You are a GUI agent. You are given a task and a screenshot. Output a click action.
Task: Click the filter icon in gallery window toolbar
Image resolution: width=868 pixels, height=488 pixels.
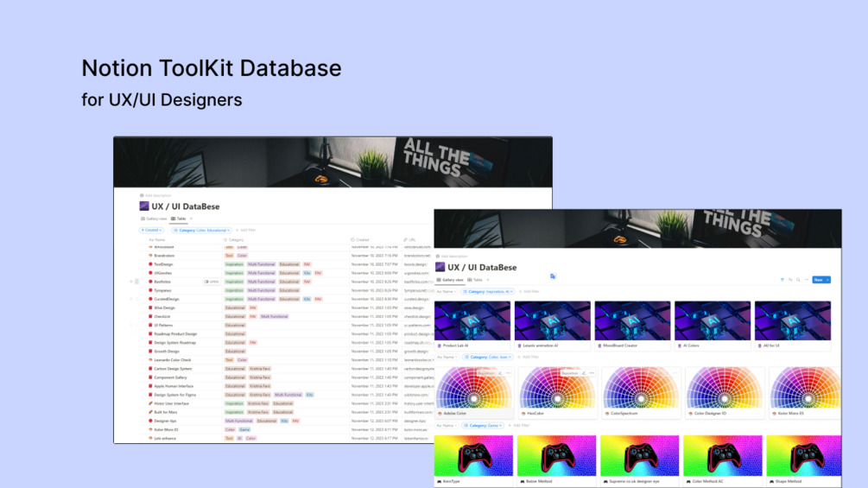tap(782, 280)
